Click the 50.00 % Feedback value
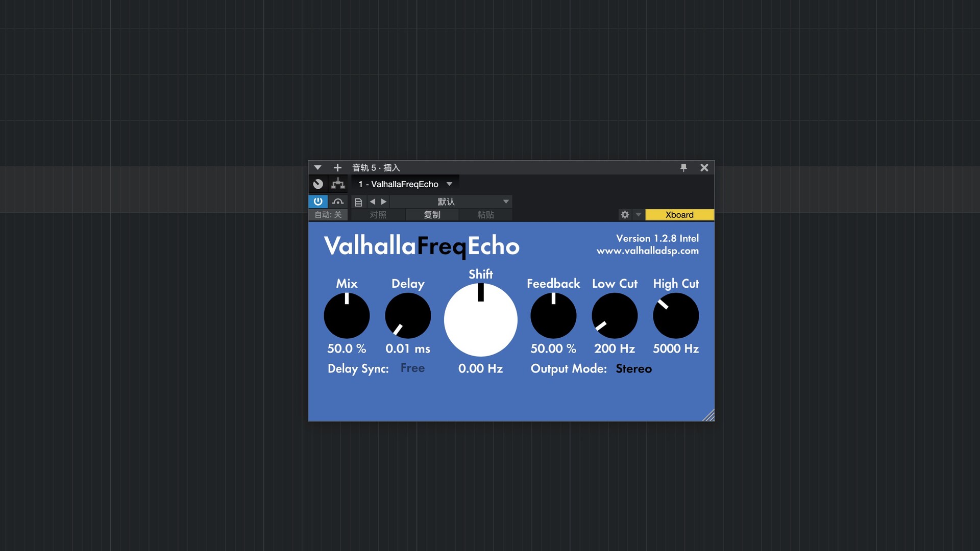 [553, 348]
